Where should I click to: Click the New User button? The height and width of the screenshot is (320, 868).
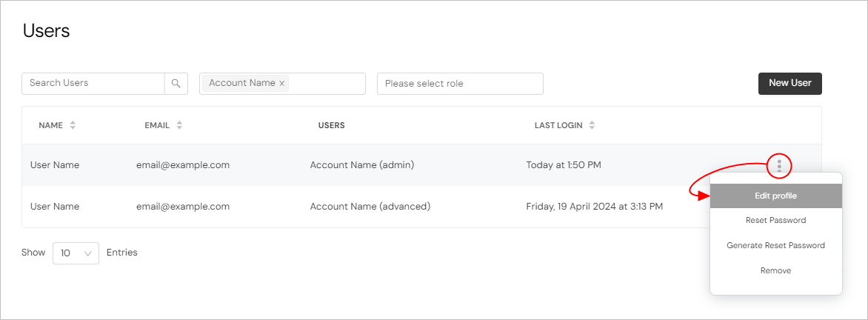789,84
